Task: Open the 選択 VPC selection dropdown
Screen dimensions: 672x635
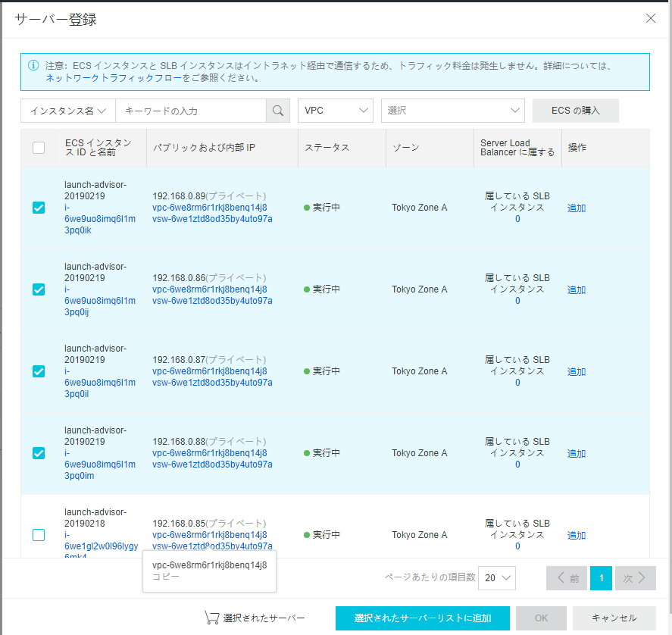Action: coord(453,111)
